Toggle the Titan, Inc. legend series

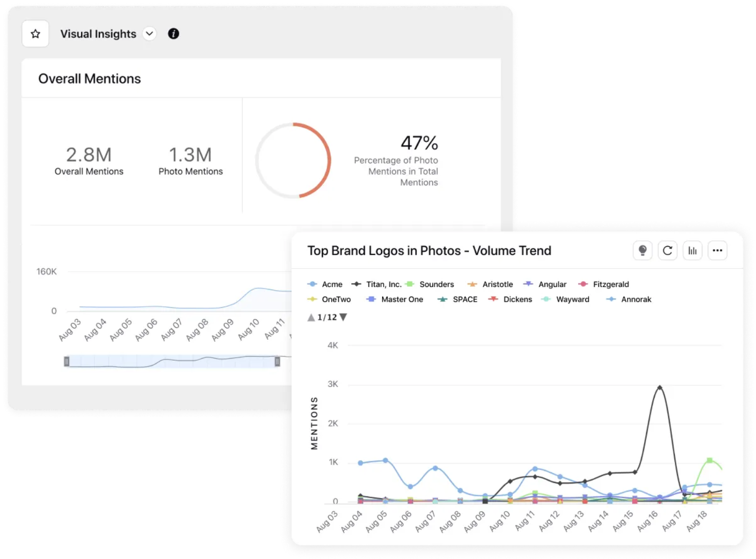(376, 284)
